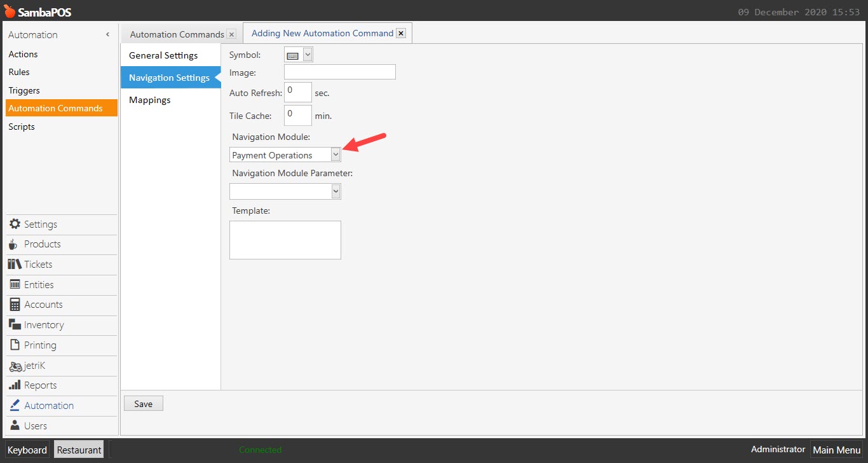Click the Save button
The height and width of the screenshot is (463, 868).
pos(143,403)
